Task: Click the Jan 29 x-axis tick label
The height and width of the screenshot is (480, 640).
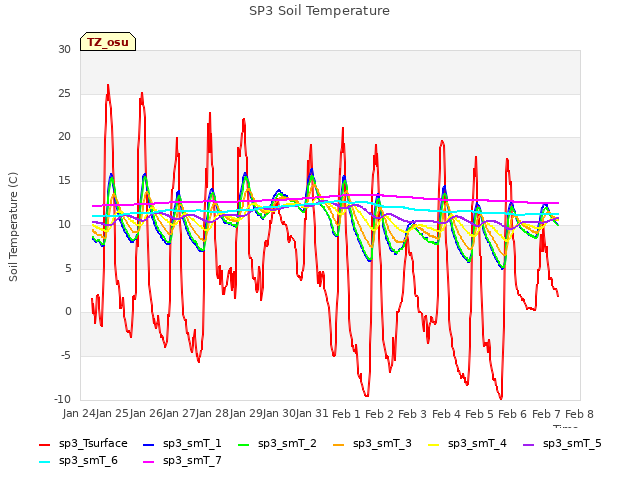Action: pos(246,413)
